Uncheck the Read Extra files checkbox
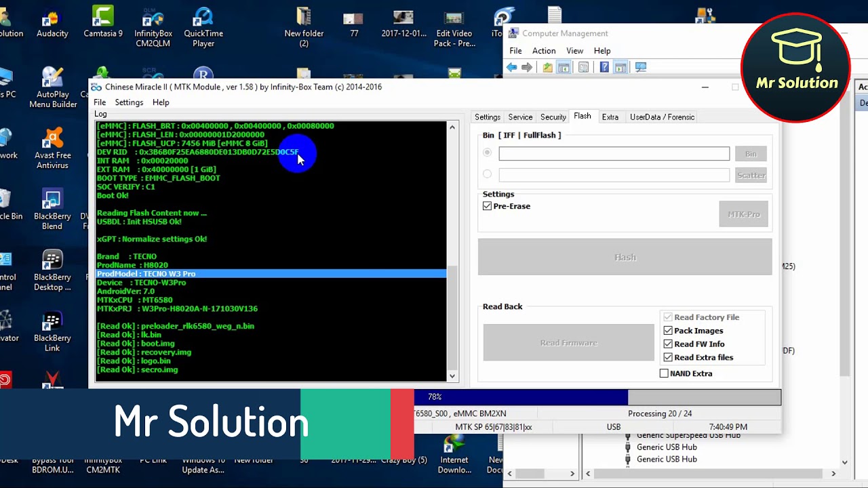Viewport: 868px width, 488px height. (668, 358)
